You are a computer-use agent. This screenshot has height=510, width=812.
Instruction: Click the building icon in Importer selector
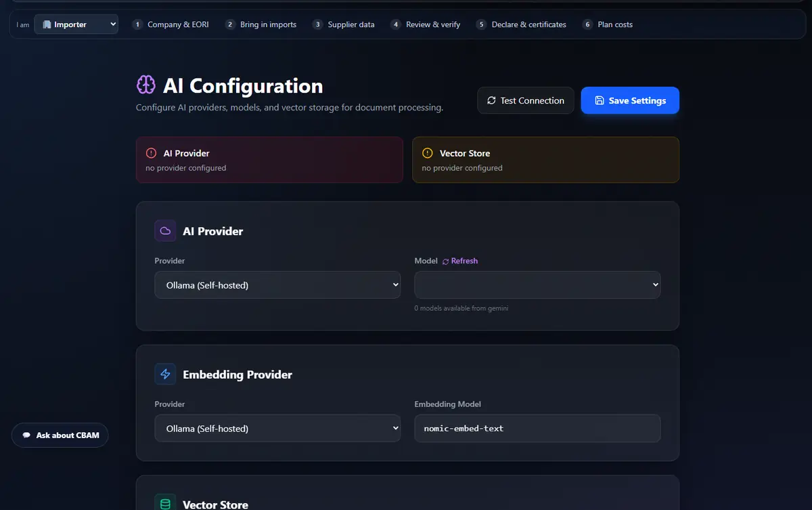click(x=47, y=24)
